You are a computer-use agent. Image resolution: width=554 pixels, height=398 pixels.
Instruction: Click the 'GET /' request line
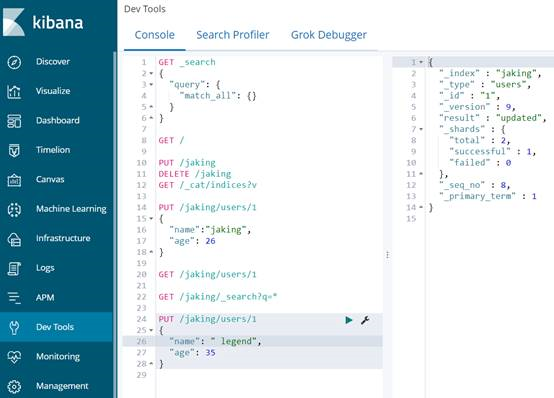(x=171, y=140)
